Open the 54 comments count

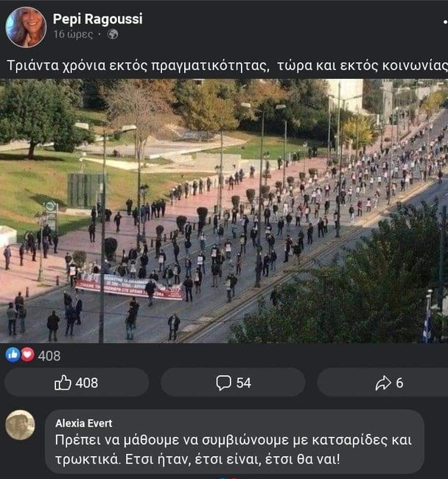(244, 382)
